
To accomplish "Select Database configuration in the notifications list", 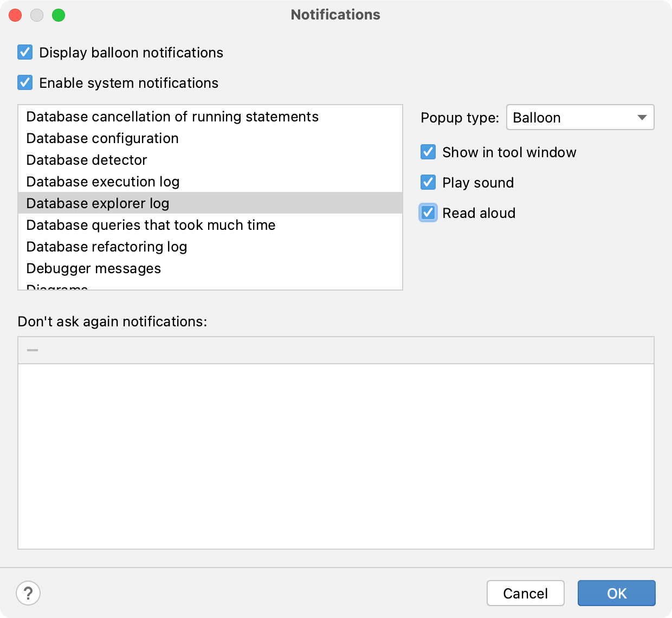I will (x=102, y=138).
